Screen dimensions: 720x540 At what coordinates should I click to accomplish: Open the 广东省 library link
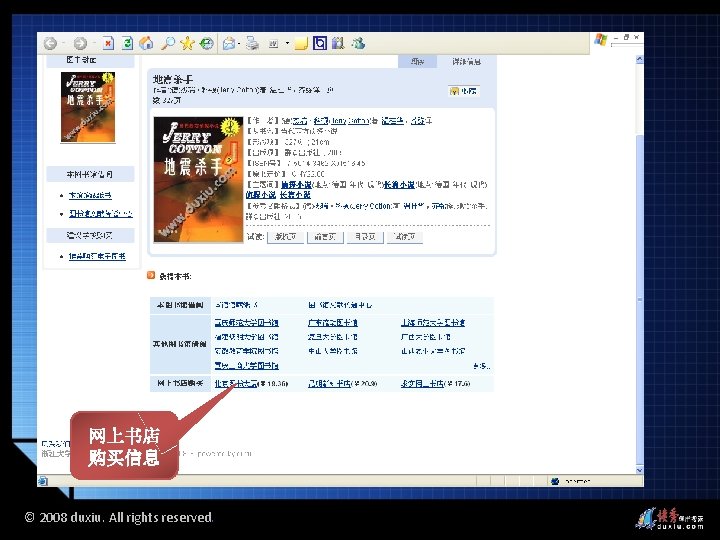pyautogui.click(x=332, y=323)
